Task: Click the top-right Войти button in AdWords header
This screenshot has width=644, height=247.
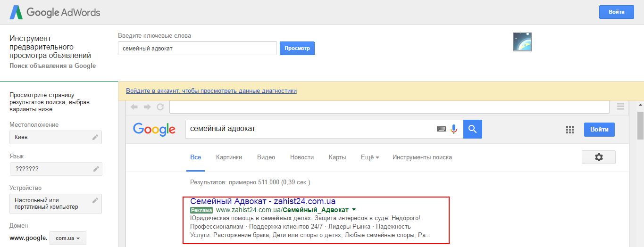Action: (616, 12)
